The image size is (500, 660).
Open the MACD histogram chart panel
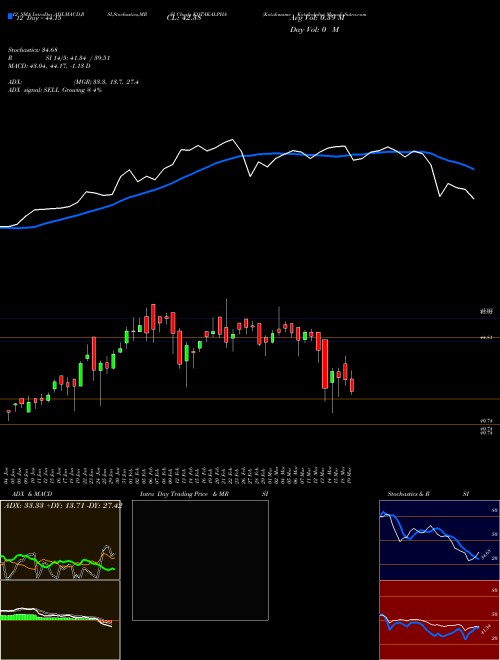coord(60,620)
